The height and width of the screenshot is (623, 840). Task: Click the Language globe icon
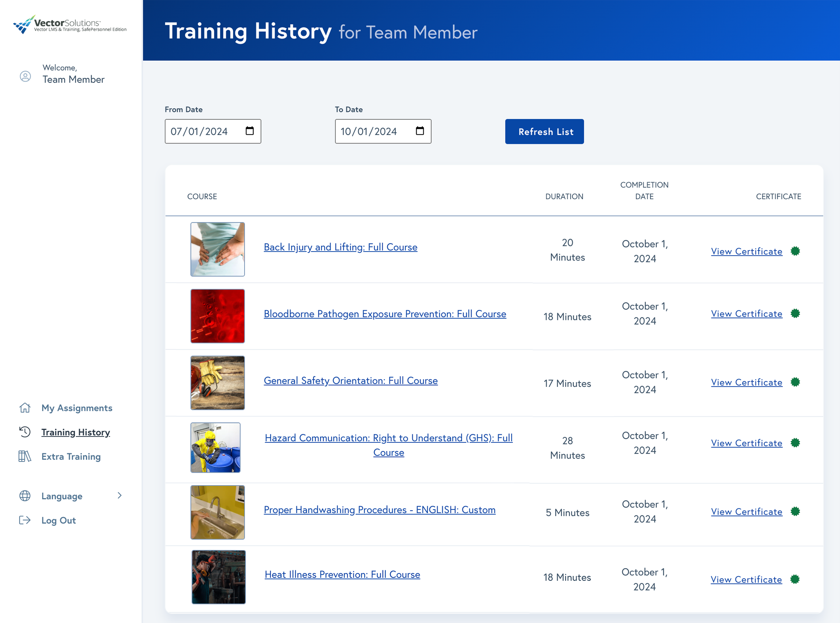tap(25, 496)
